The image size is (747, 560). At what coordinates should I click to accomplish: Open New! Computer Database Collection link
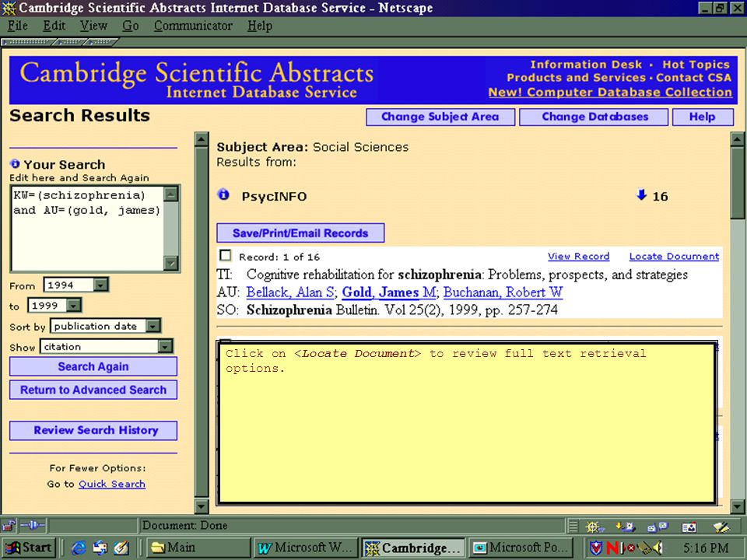[610, 92]
